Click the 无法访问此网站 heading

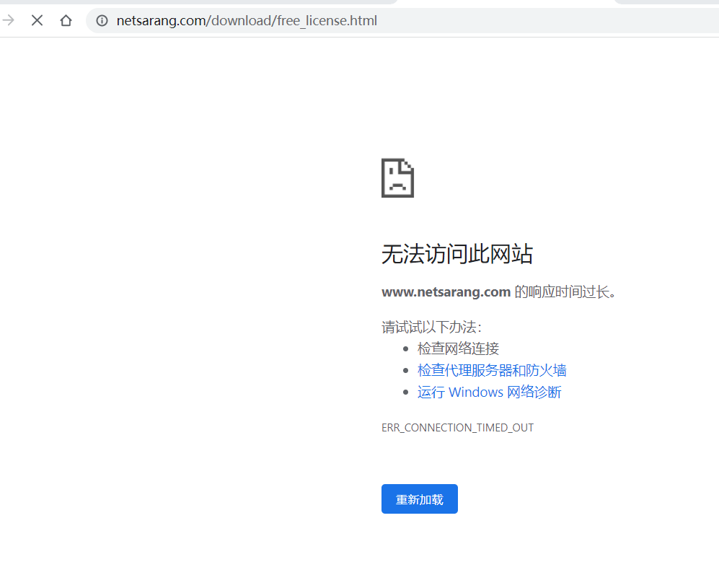pos(456,254)
